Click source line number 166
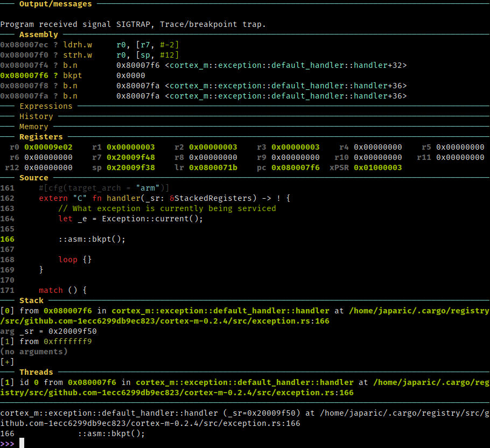 (7, 239)
